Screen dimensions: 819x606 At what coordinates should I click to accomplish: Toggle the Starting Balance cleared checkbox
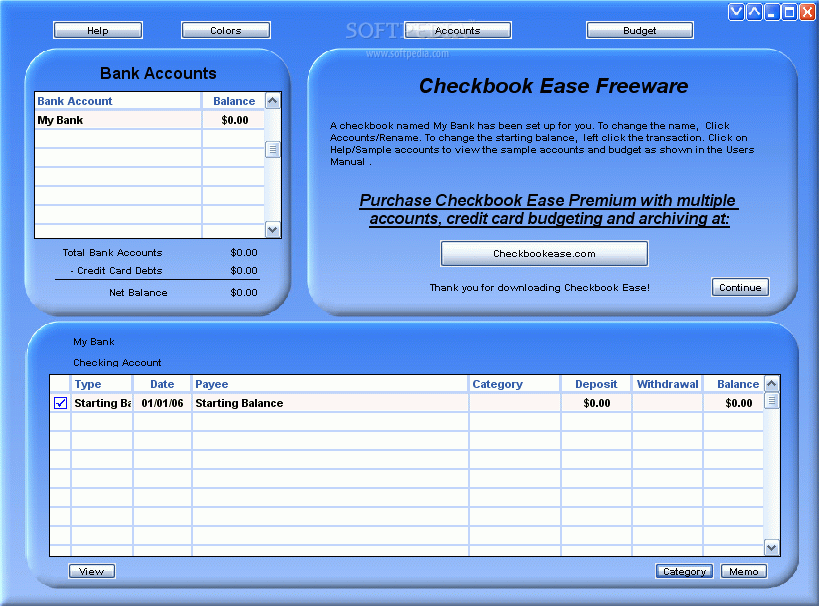61,403
